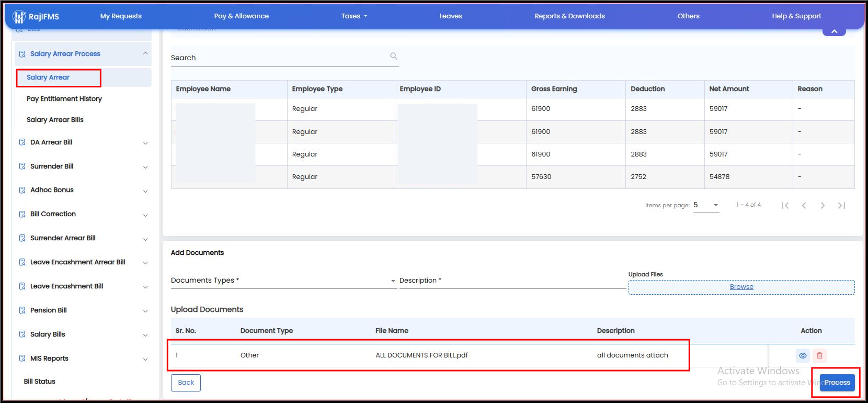The height and width of the screenshot is (403, 868).
Task: Go to last page of table
Action: [x=841, y=205]
